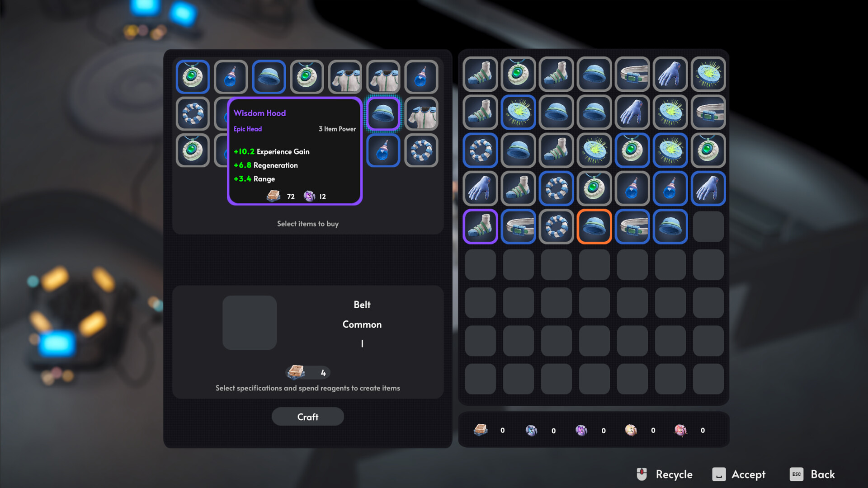Pick the armor next to the purple hood in the shop
Image resolution: width=868 pixels, height=488 pixels.
(x=421, y=113)
